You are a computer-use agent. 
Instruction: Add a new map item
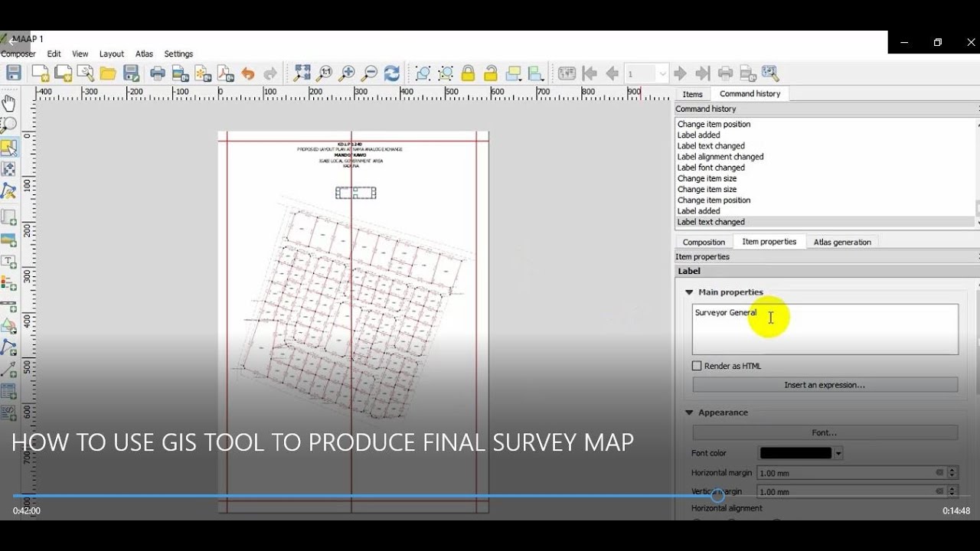[x=8, y=217]
